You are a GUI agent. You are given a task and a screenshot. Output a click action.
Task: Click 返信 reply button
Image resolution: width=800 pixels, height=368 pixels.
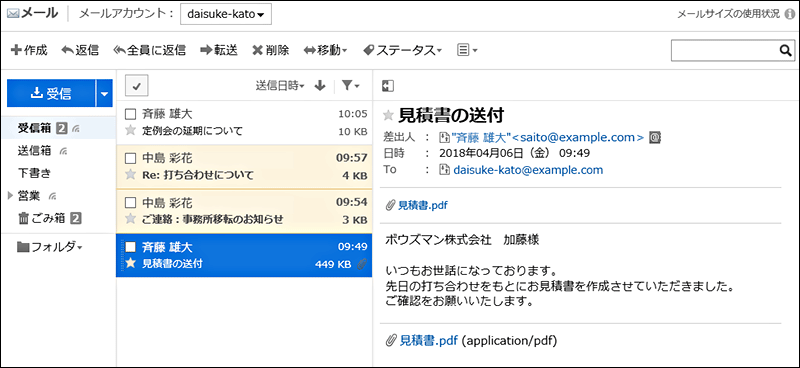pos(80,50)
